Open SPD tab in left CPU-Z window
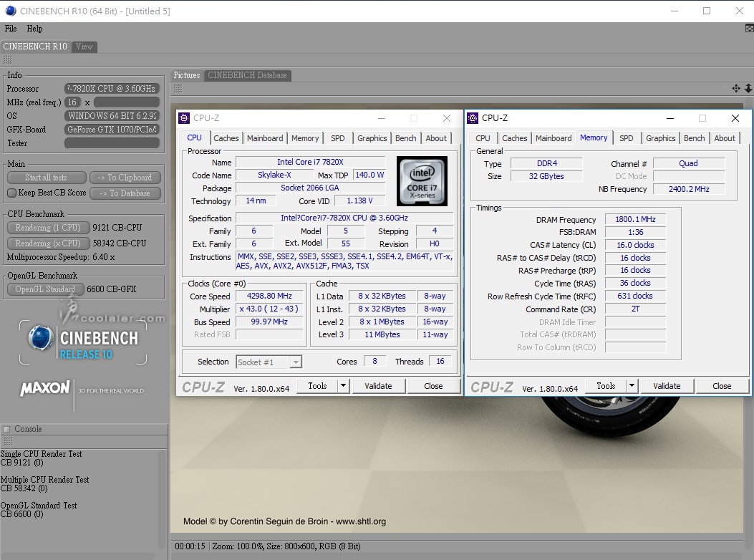 click(x=337, y=138)
